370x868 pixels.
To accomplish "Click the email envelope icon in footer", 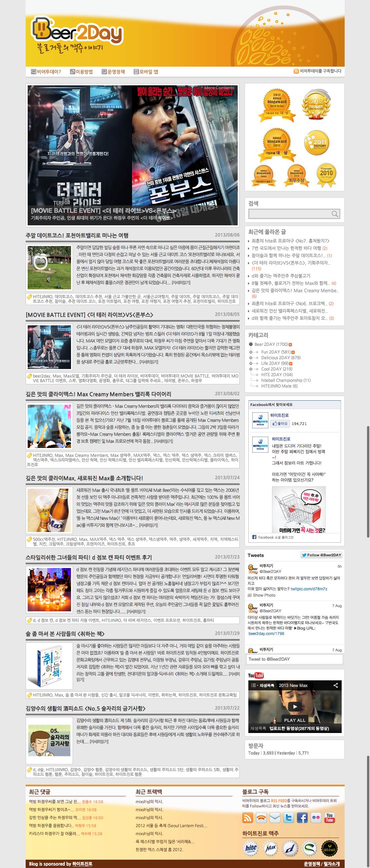I will 275,818.
